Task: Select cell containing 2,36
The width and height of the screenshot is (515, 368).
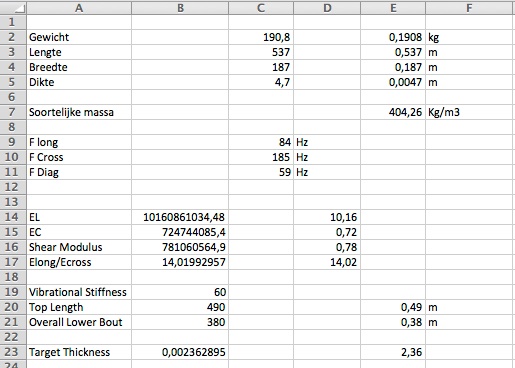Action: coord(393,352)
